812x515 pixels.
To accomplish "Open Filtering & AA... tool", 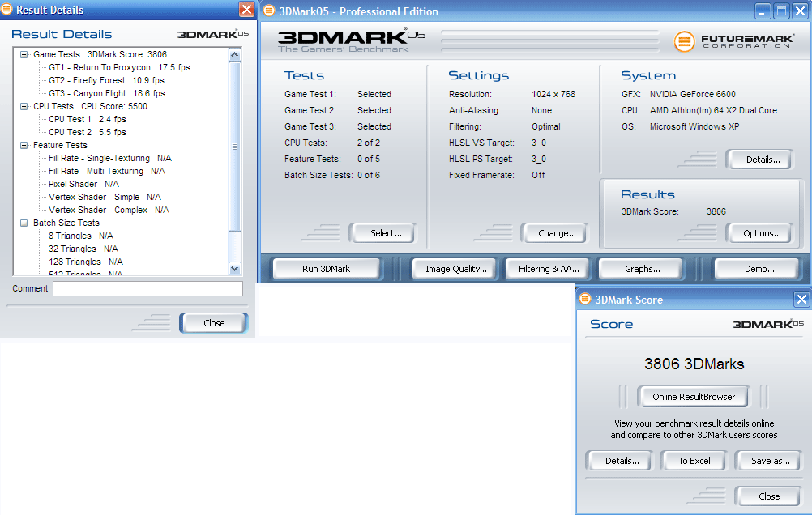I will 547,269.
